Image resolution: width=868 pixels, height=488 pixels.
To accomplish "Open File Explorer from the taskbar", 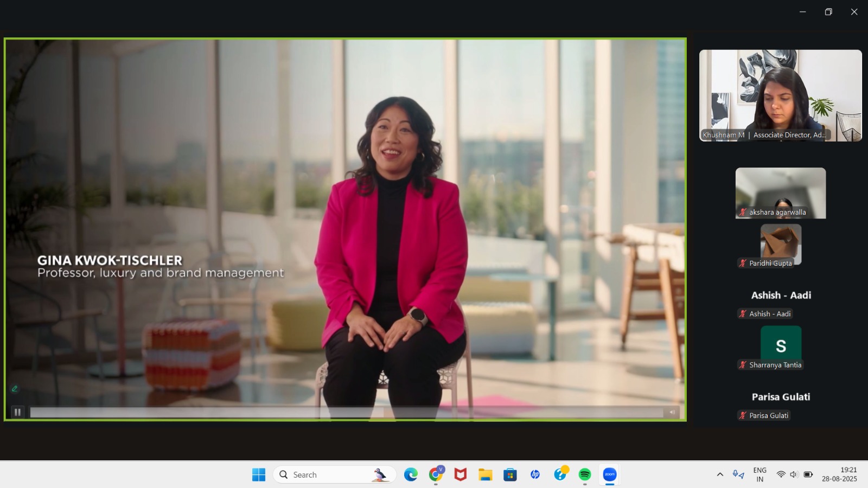I will tap(485, 475).
